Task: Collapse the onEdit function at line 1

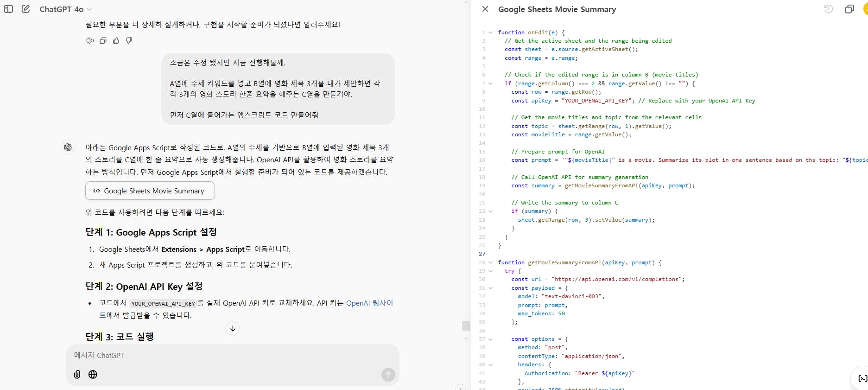Action: [x=490, y=32]
